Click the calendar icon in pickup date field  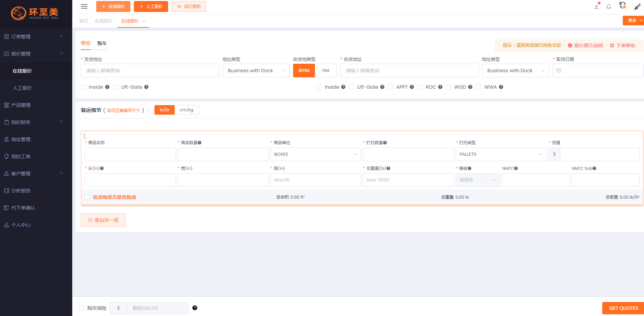pyautogui.click(x=559, y=71)
